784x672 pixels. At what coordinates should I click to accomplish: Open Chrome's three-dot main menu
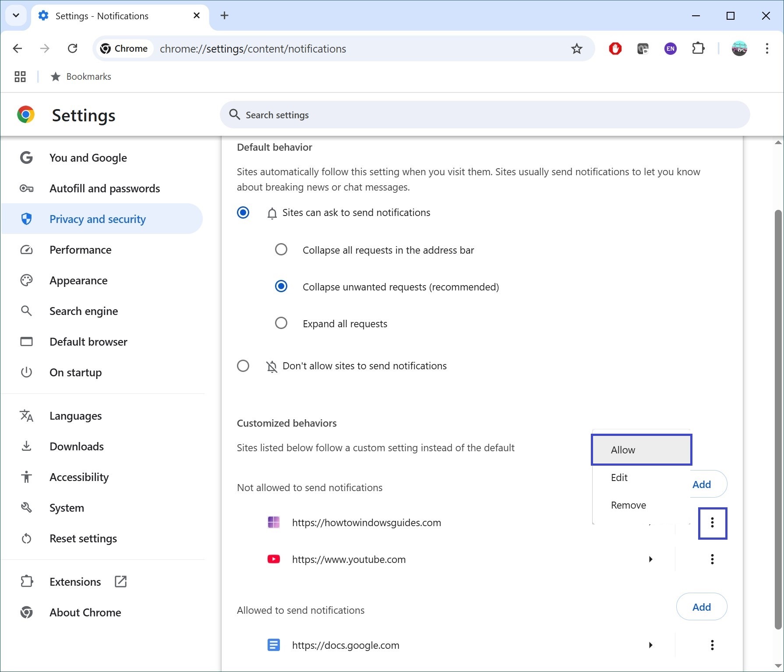(x=767, y=49)
